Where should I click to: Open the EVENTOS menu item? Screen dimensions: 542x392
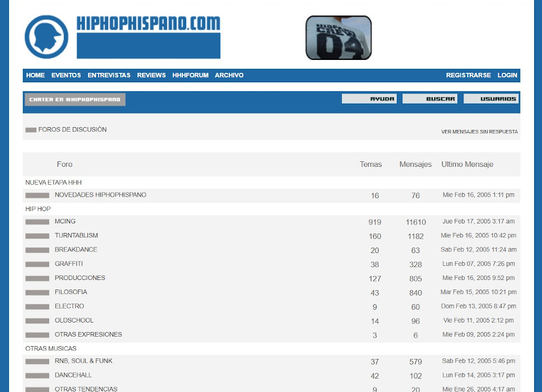pyautogui.click(x=66, y=75)
